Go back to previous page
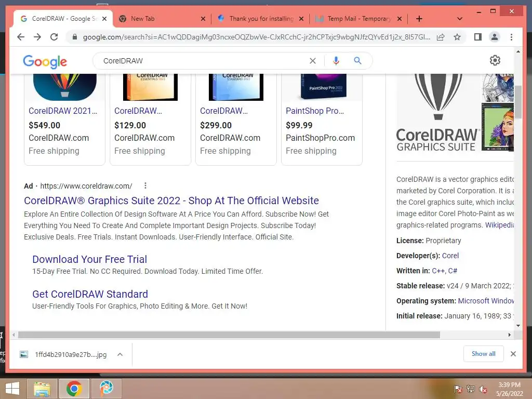The height and width of the screenshot is (399, 532). click(x=21, y=37)
